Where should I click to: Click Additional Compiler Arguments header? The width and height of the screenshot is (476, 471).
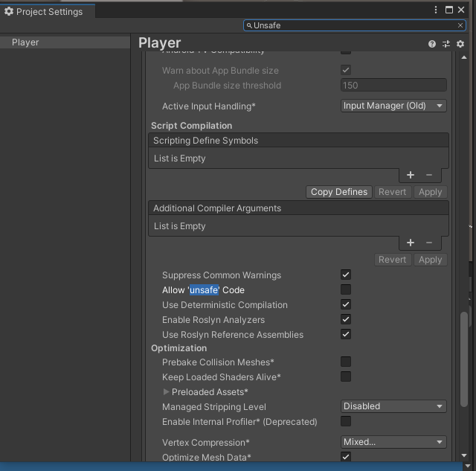tap(298, 208)
